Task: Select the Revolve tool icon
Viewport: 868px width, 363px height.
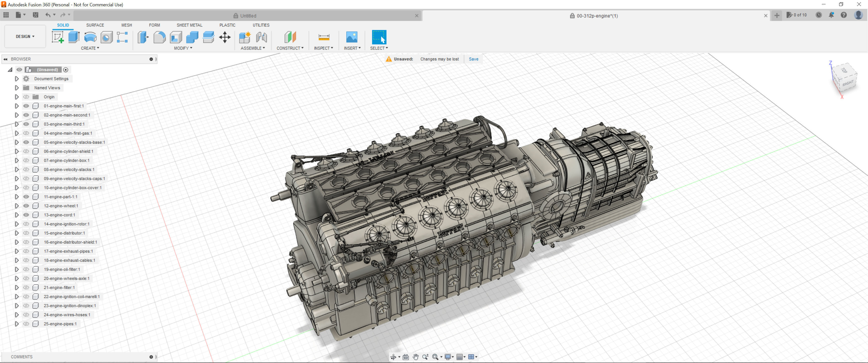Action: click(90, 37)
